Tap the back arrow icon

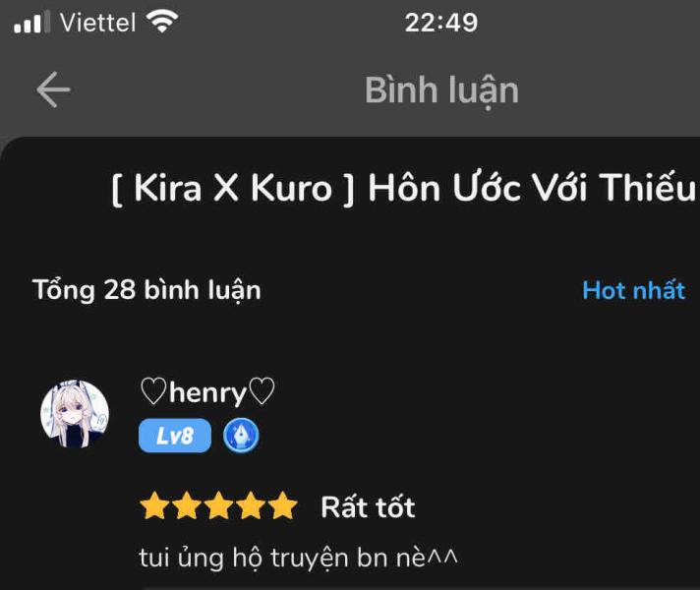(53, 89)
